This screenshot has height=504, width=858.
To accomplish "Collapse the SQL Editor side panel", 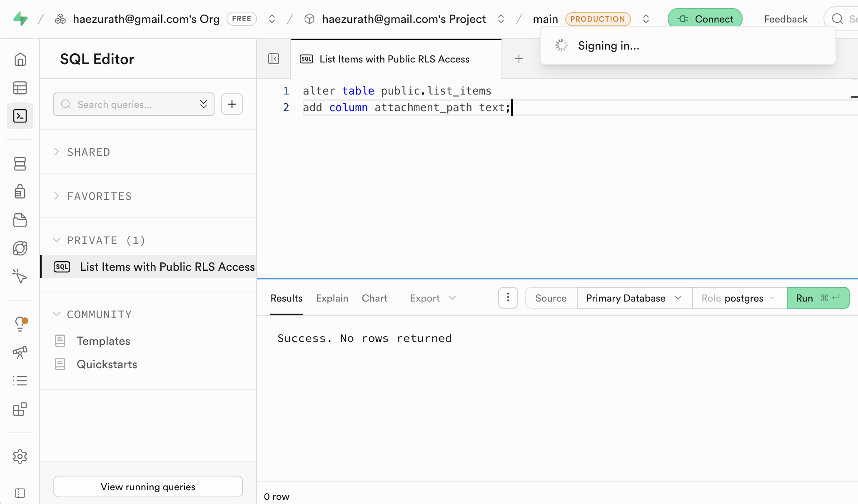I will point(274,59).
